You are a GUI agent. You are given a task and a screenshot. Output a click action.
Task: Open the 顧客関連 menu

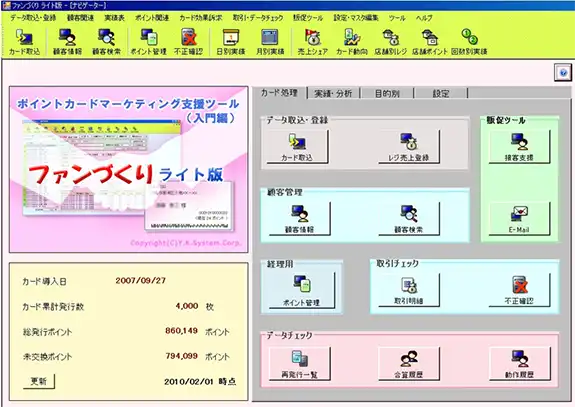(x=80, y=18)
